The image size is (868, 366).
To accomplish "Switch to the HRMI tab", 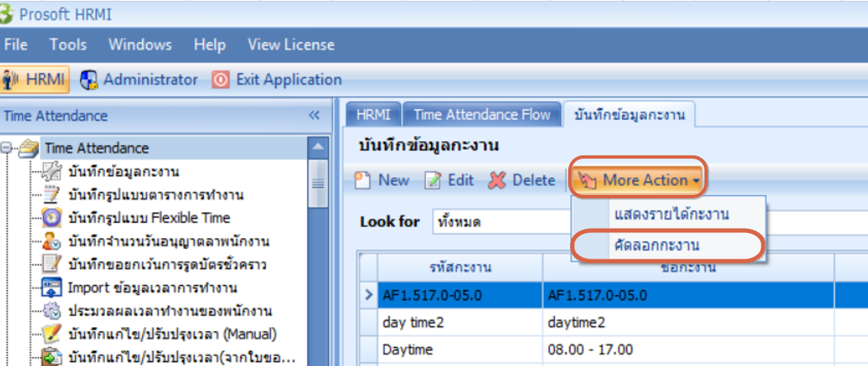I will (373, 115).
